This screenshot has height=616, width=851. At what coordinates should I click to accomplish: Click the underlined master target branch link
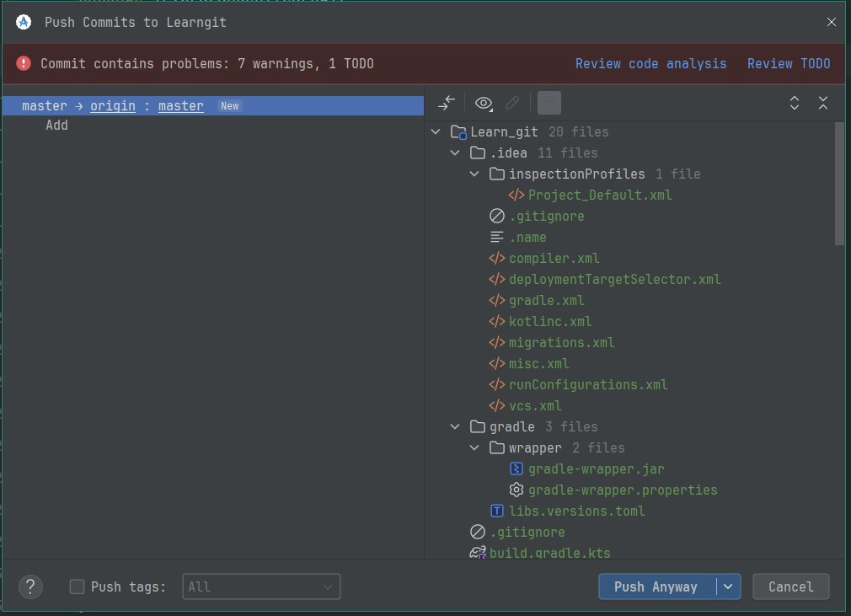(x=180, y=106)
